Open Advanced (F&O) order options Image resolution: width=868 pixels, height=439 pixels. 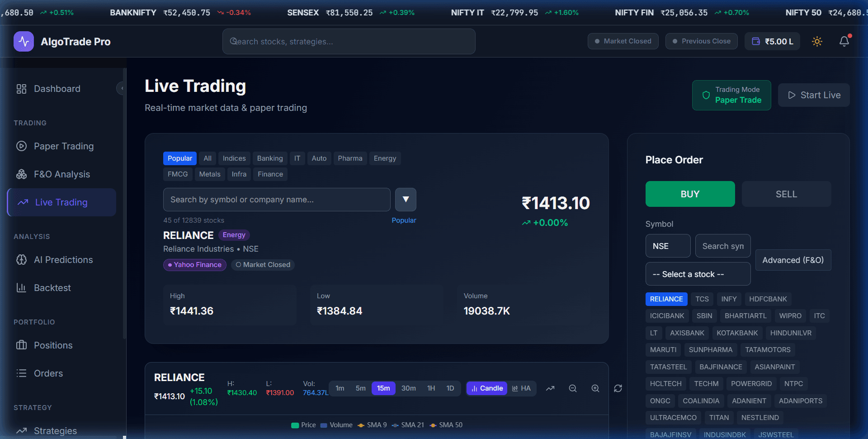pos(793,260)
